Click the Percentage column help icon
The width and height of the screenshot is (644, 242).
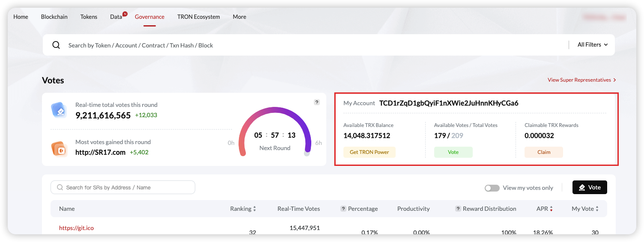tap(343, 209)
